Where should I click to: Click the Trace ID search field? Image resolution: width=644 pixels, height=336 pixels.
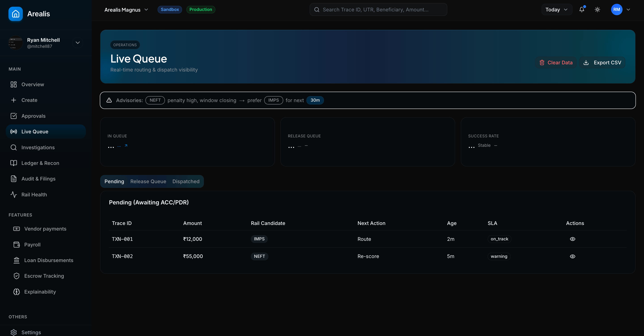pos(378,9)
